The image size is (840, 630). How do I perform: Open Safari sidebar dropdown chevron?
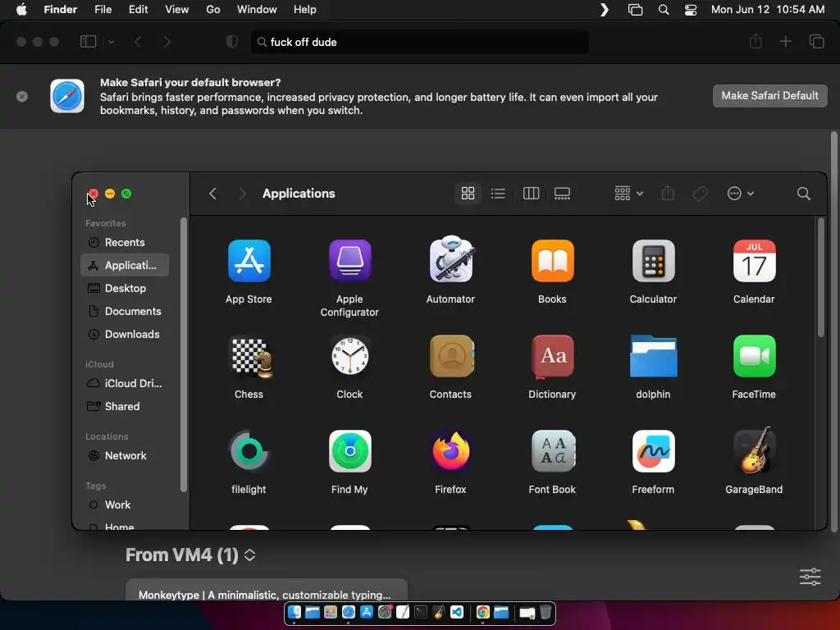click(x=111, y=42)
